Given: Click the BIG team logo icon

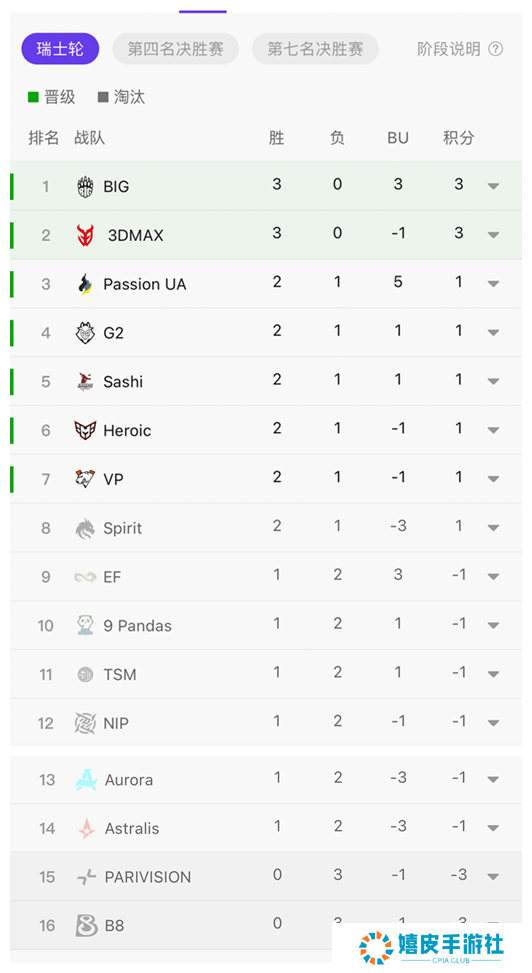Looking at the screenshot, I should point(85,186).
